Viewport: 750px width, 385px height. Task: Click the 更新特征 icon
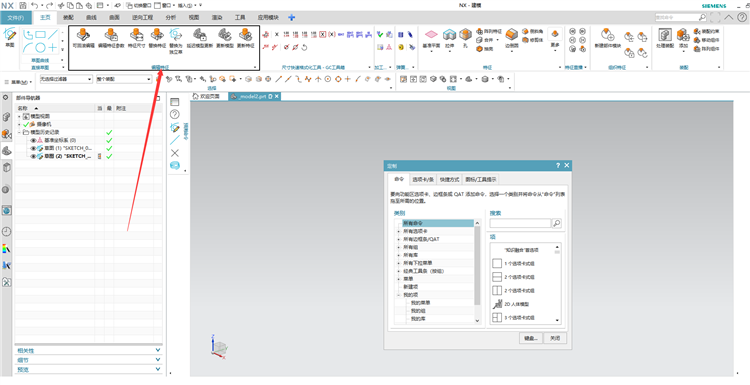246,34
